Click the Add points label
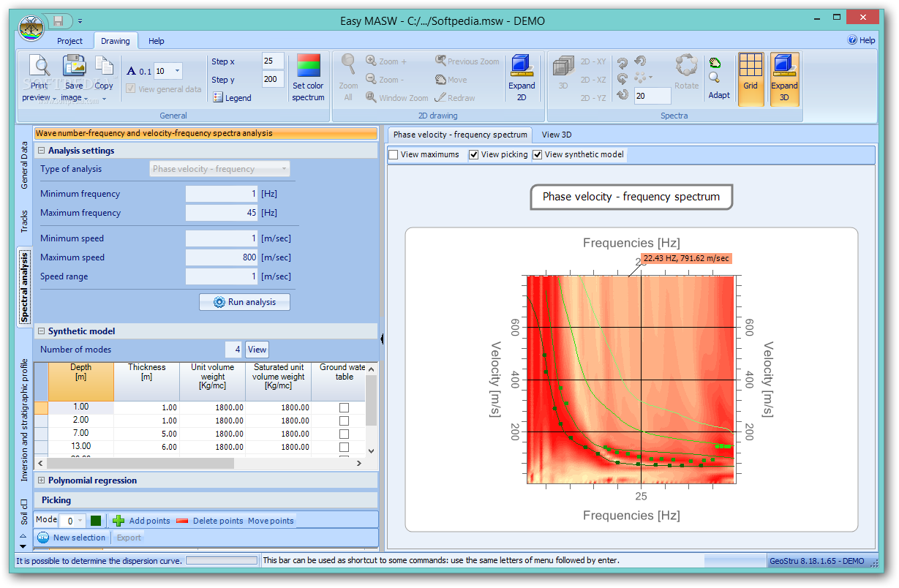The height and width of the screenshot is (588, 899). point(149,521)
